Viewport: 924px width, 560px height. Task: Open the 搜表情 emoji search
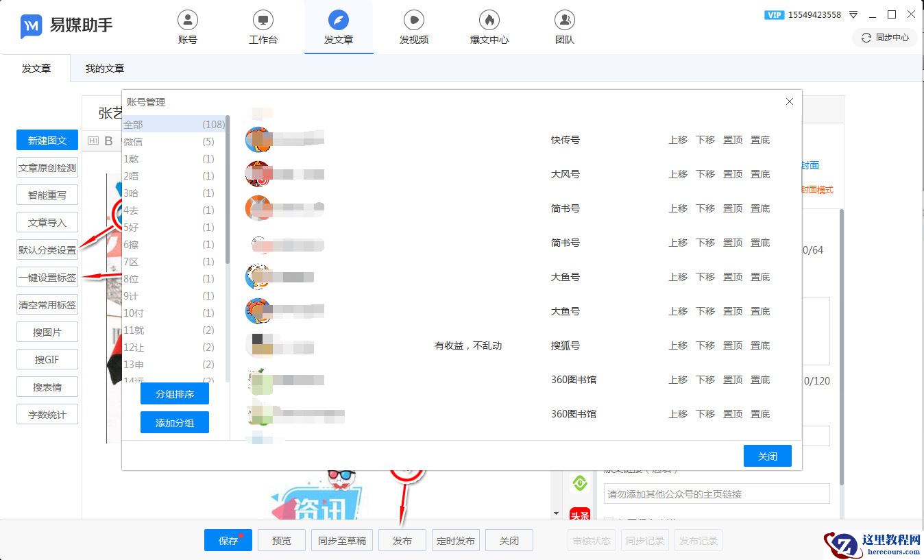click(47, 387)
